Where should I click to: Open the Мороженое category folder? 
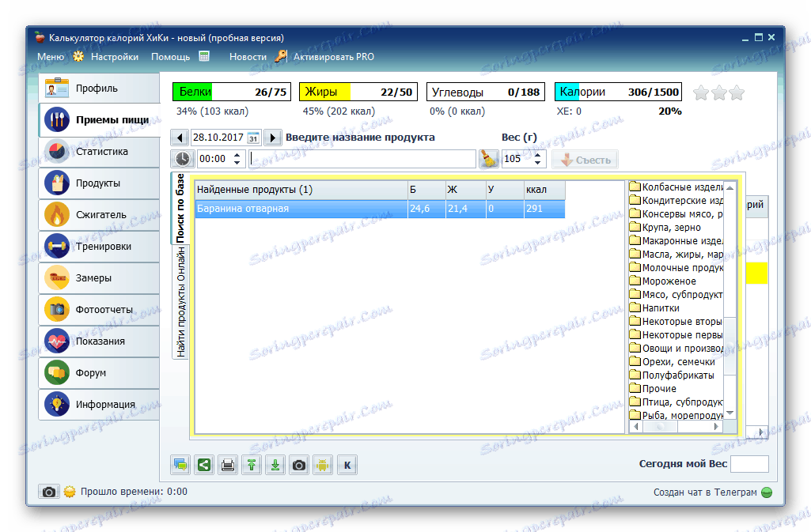click(662, 281)
